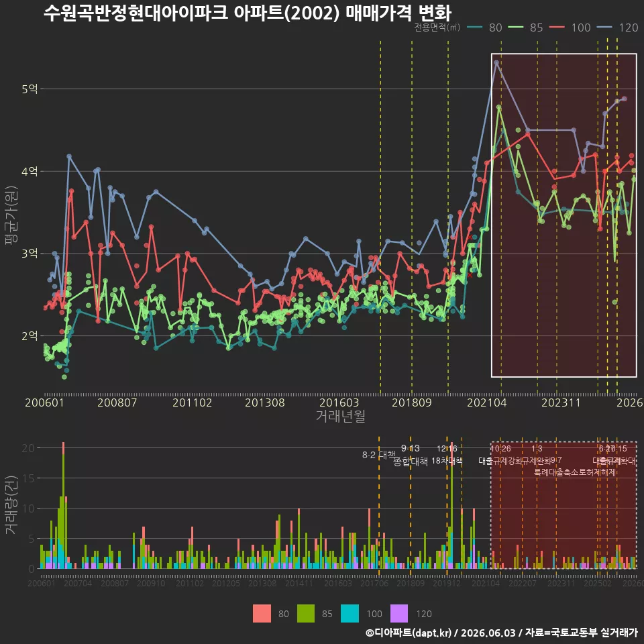
Task: Click 200910 on the volume chart x-axis
Action: click(151, 583)
